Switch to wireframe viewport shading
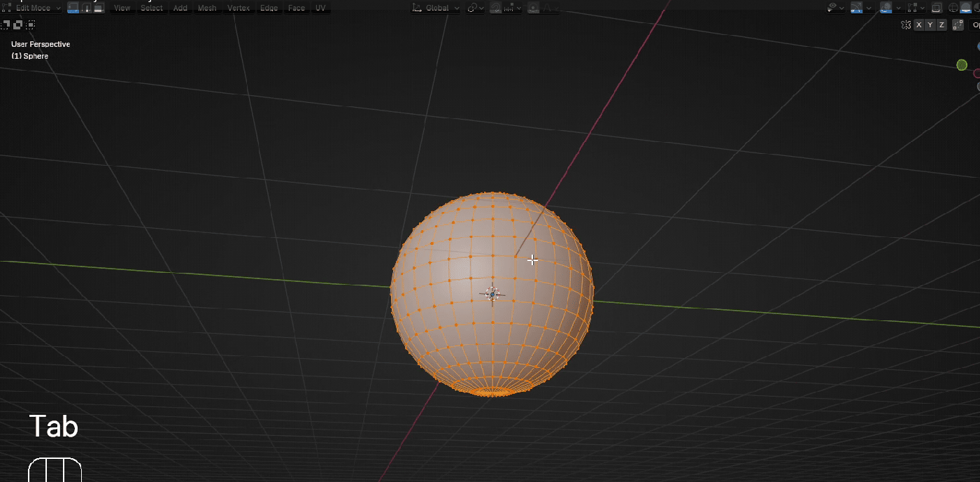The height and width of the screenshot is (482, 980). 952,8
